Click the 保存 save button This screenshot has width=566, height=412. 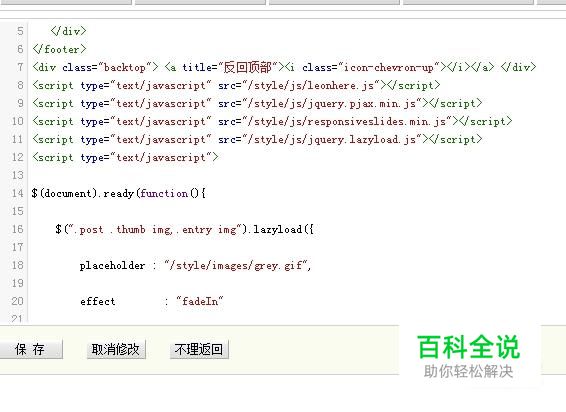click(31, 349)
